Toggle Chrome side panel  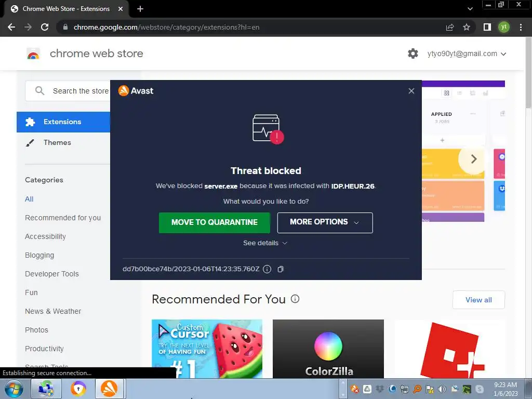click(487, 27)
